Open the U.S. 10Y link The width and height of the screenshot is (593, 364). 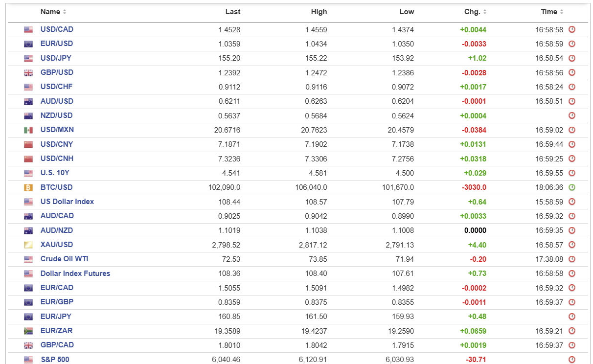(55, 173)
